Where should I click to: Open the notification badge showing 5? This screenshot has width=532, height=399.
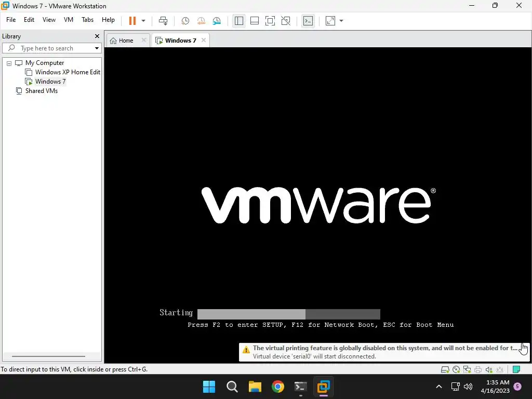click(517, 387)
